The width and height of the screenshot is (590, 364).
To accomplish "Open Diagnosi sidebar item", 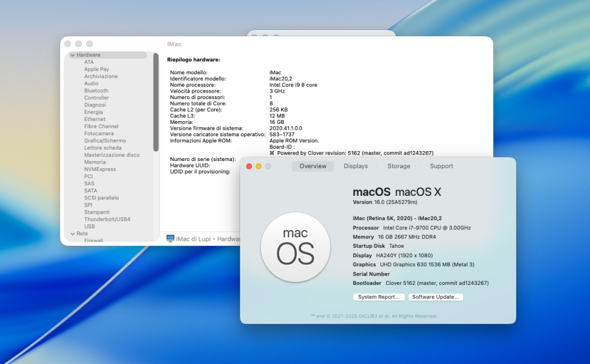I will (x=95, y=105).
